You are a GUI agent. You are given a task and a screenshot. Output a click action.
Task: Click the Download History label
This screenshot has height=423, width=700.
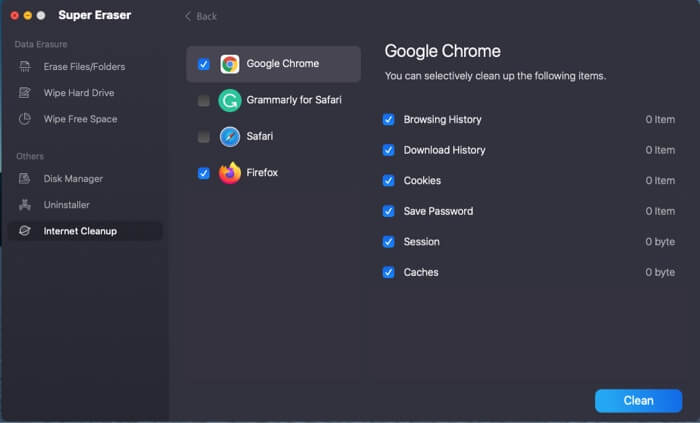pos(444,150)
